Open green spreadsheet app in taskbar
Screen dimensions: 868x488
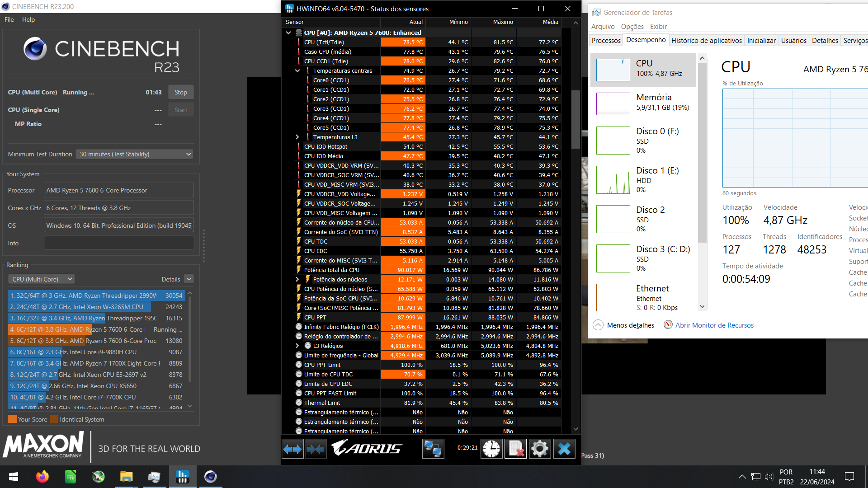click(71, 477)
